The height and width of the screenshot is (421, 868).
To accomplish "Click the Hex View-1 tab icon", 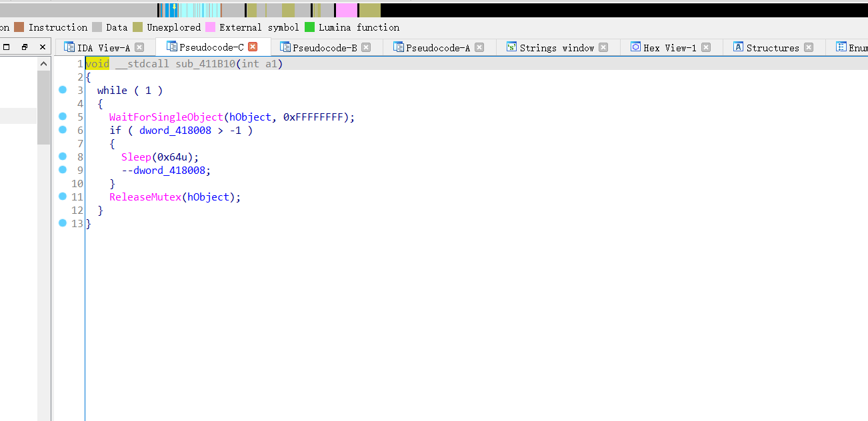I will pyautogui.click(x=635, y=47).
